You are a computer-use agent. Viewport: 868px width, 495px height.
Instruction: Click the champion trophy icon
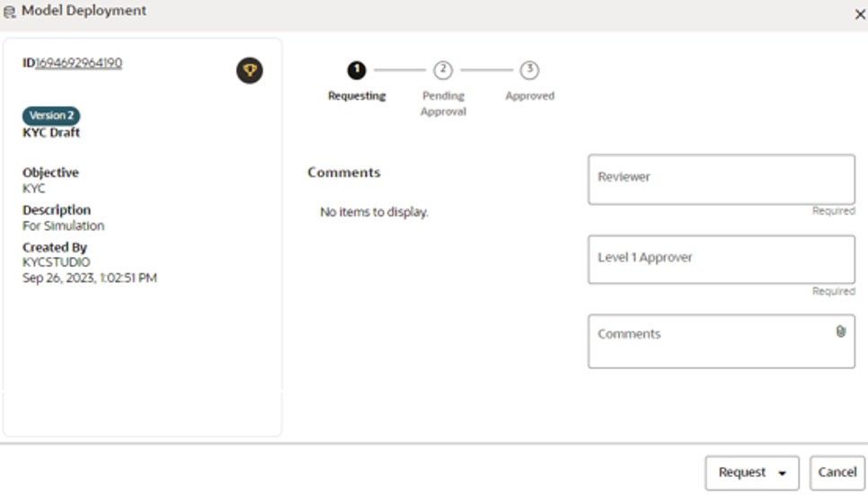(x=250, y=71)
